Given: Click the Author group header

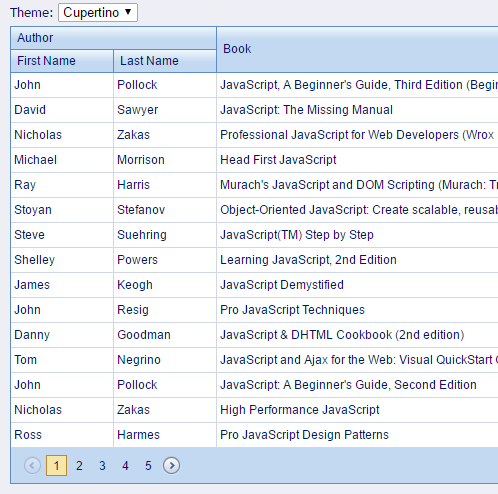Looking at the screenshot, I should 113,38.
